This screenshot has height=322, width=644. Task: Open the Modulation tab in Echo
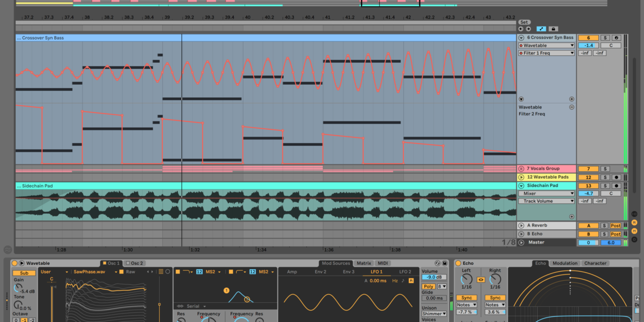click(x=565, y=263)
